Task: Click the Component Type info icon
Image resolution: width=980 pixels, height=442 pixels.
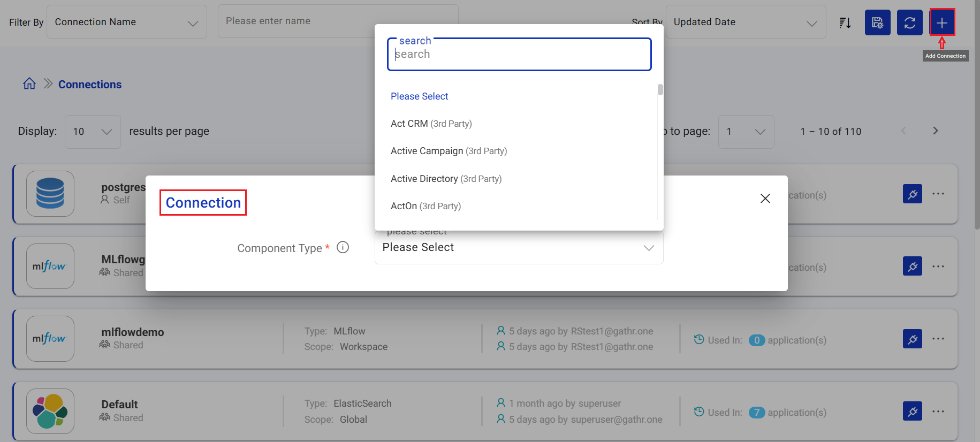Action: 343,247
